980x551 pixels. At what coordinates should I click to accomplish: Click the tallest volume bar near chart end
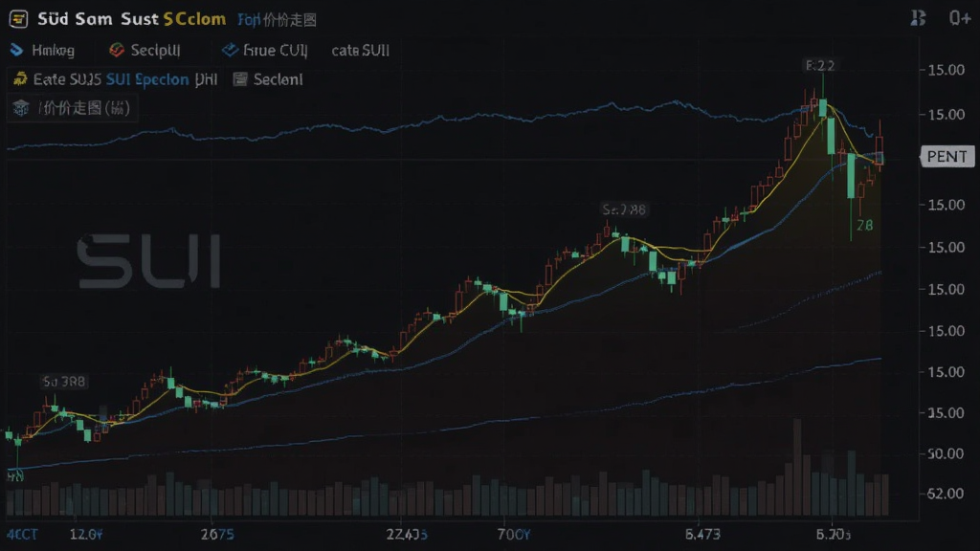(797, 467)
